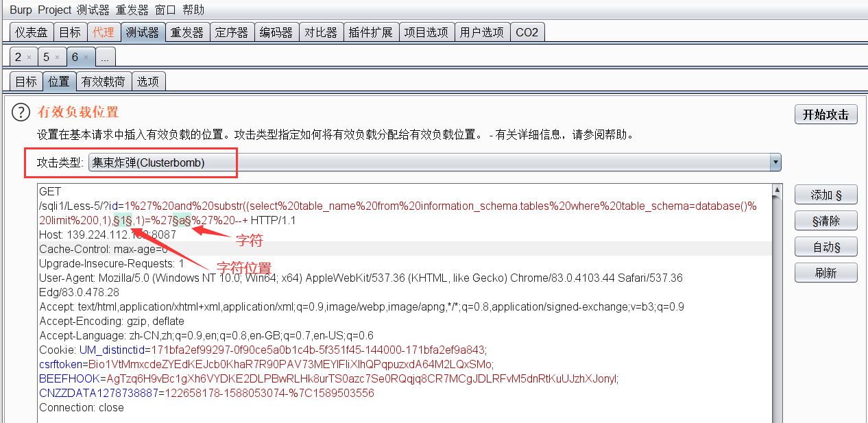This screenshot has width=868, height=423.
Task: Click the Host header line in request
Action: 107,235
